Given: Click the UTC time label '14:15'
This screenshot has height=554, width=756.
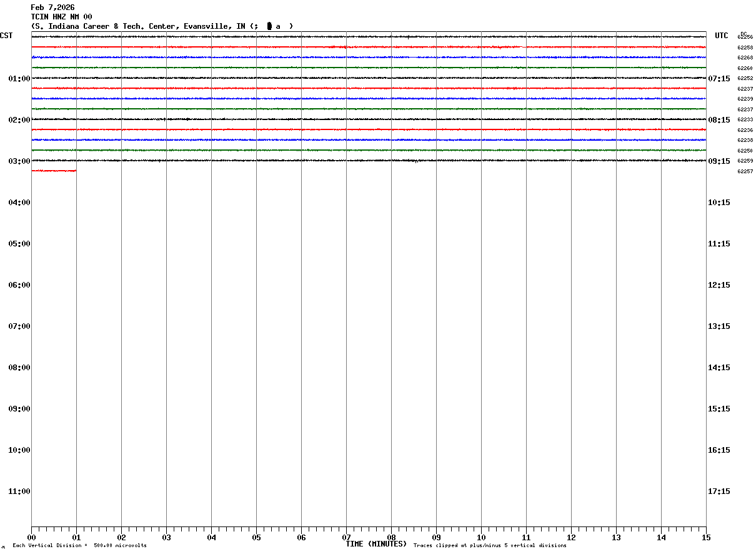Looking at the screenshot, I should (x=719, y=368).
